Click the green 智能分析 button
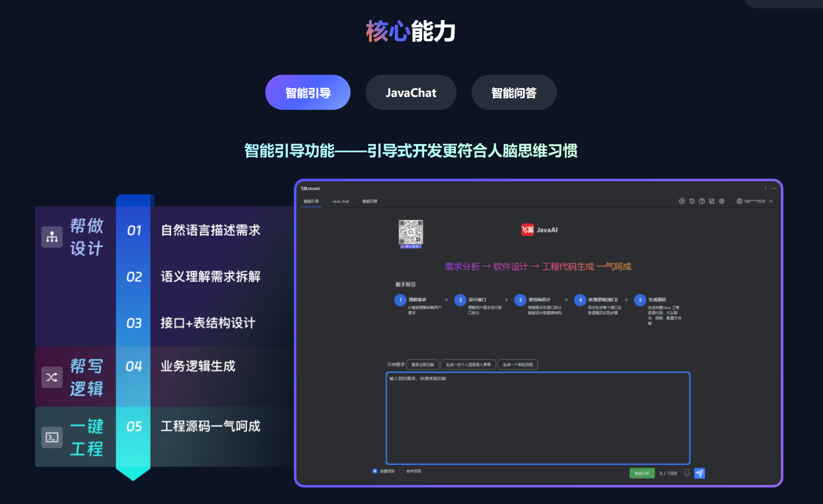This screenshot has width=823, height=504. pos(642,473)
